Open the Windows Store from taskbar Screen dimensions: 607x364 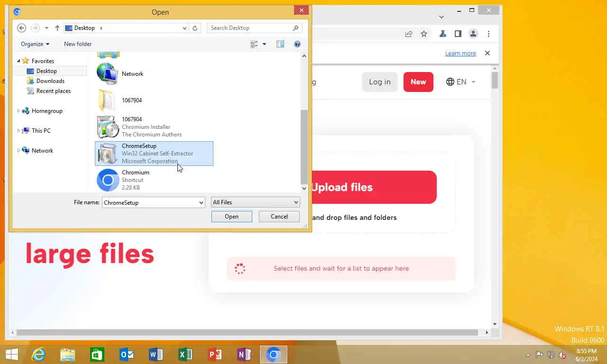click(x=97, y=355)
